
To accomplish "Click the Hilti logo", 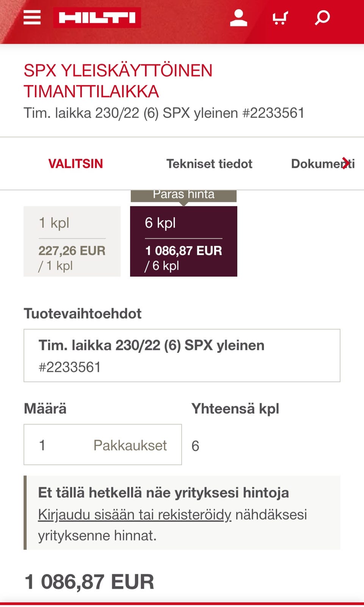I will click(97, 18).
